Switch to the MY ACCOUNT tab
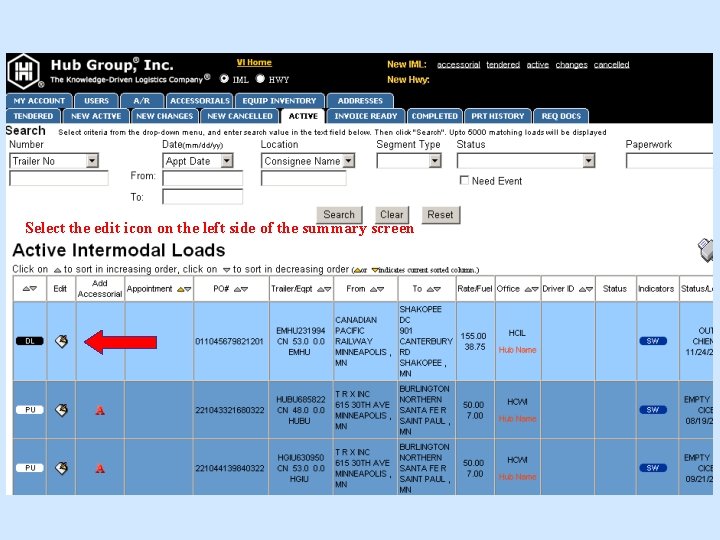720x540 pixels. pos(39,101)
